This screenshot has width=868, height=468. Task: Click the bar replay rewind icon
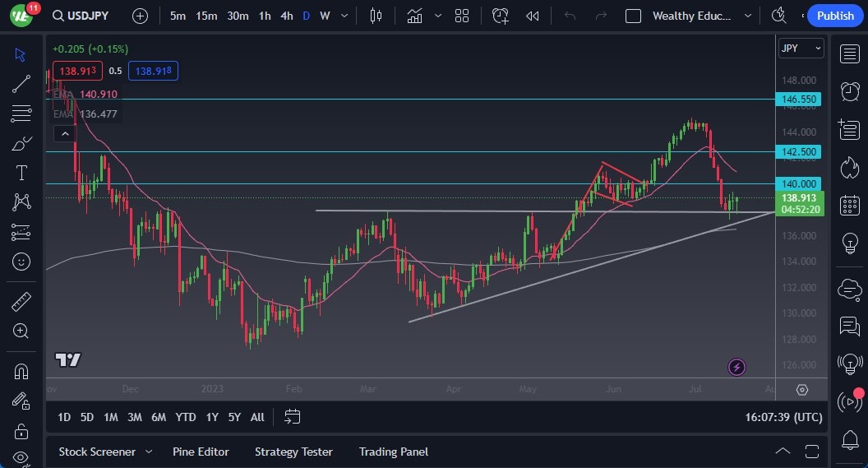[x=533, y=16]
